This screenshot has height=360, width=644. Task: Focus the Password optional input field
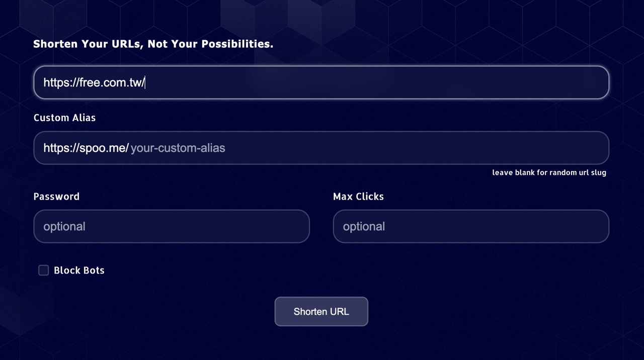pos(172,226)
